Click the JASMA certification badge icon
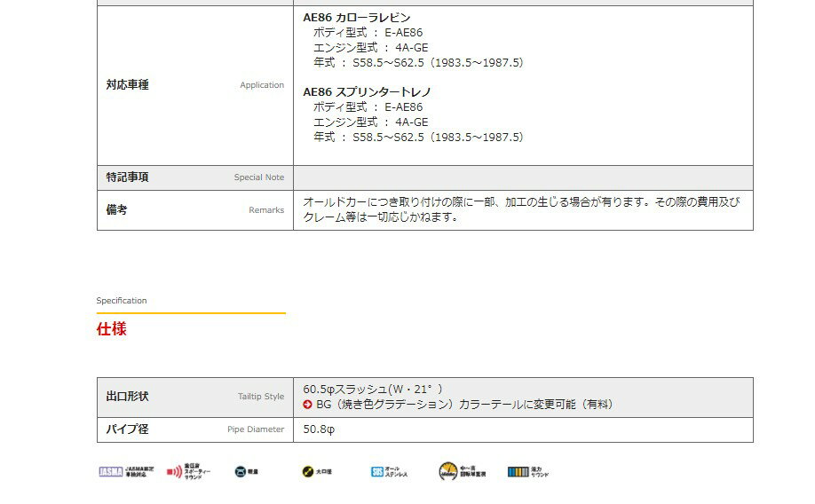Image resolution: width=815 pixels, height=504 pixels. coord(109,471)
